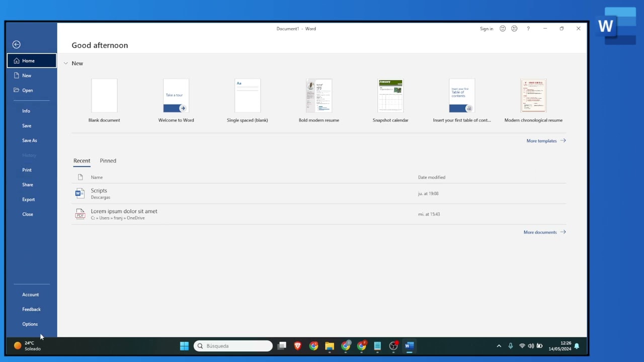Go back using the back arrow
This screenshot has width=644, height=362.
(17, 45)
